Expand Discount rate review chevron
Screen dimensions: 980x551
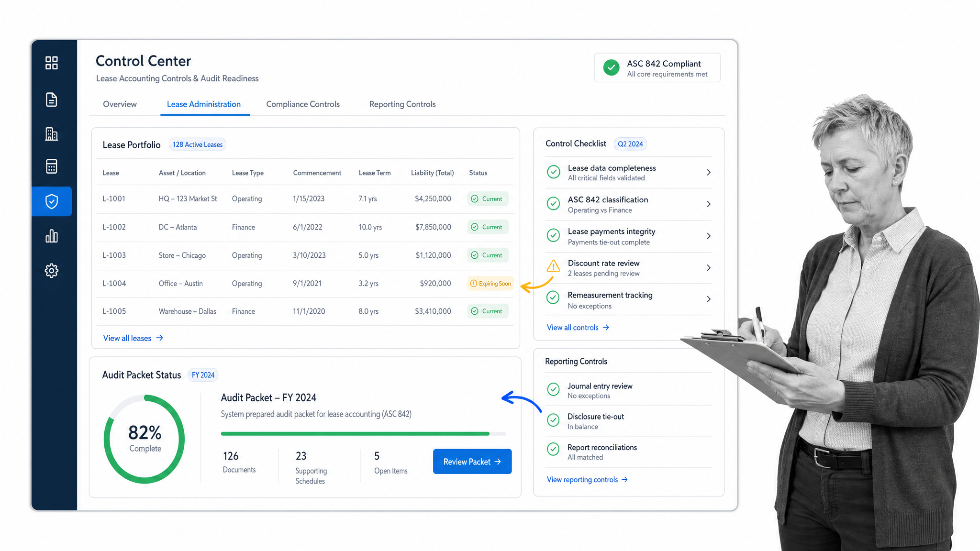point(709,268)
